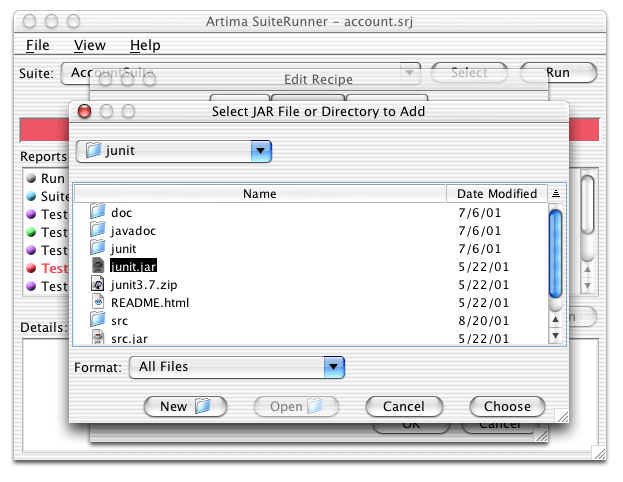623x482 pixels.
Task: Click the green Test report bullet icon
Action: (31, 232)
